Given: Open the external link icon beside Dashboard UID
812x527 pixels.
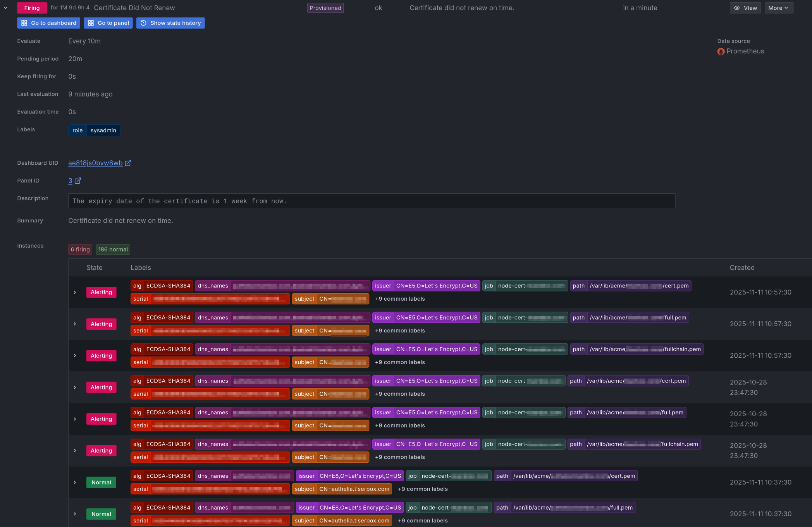Looking at the screenshot, I should (128, 163).
